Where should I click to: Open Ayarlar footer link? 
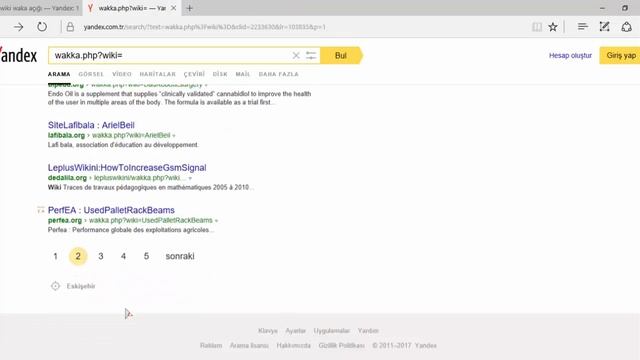tap(296, 331)
